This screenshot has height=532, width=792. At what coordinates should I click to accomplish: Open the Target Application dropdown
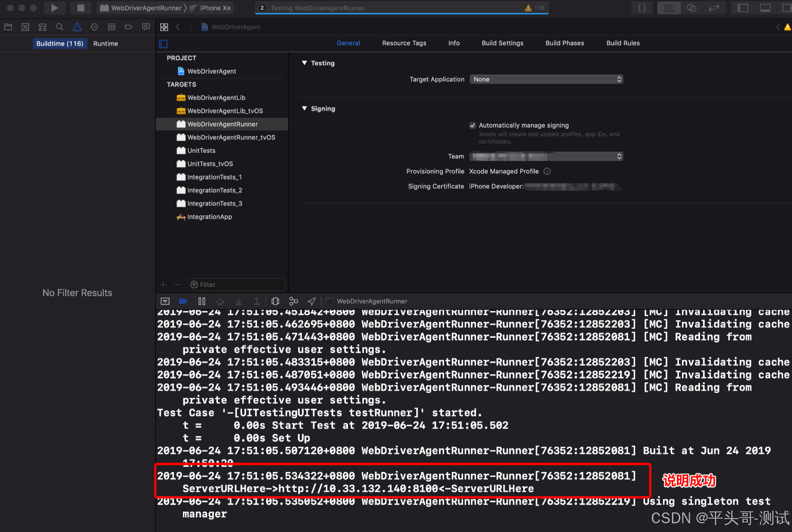[546, 79]
